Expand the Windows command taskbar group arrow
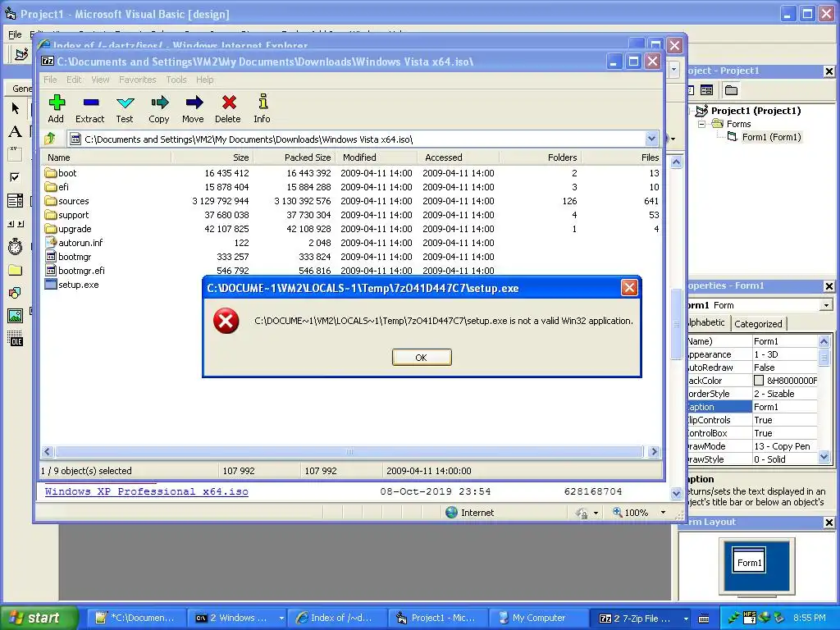The image size is (840, 630). 281,619
